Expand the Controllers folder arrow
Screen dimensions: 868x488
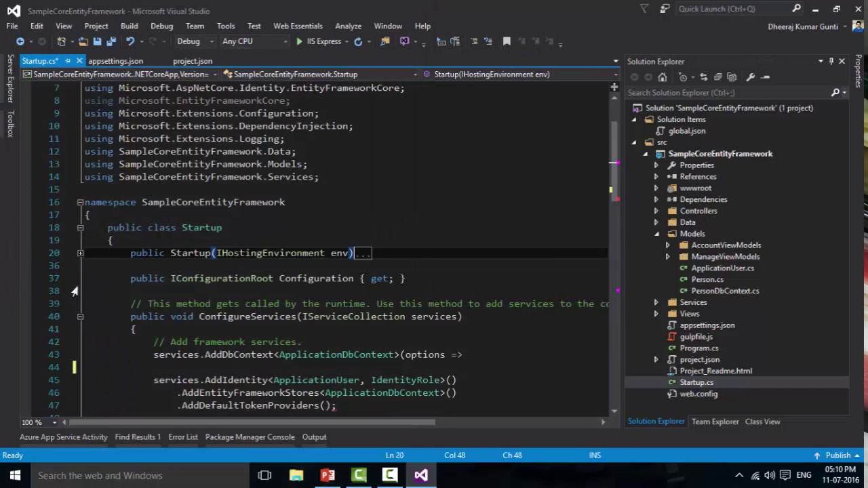656,211
